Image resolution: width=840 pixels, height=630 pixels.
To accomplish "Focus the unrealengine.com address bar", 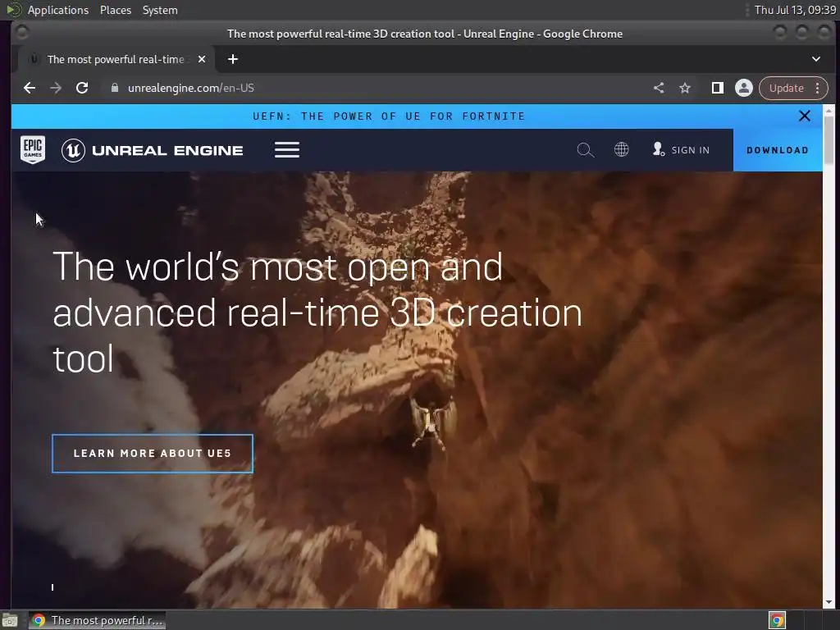I will click(375, 88).
